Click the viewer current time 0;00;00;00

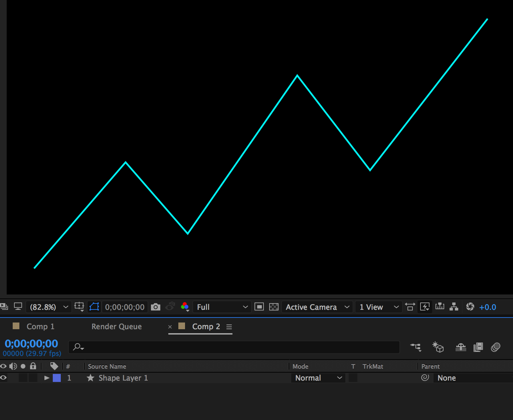point(125,307)
